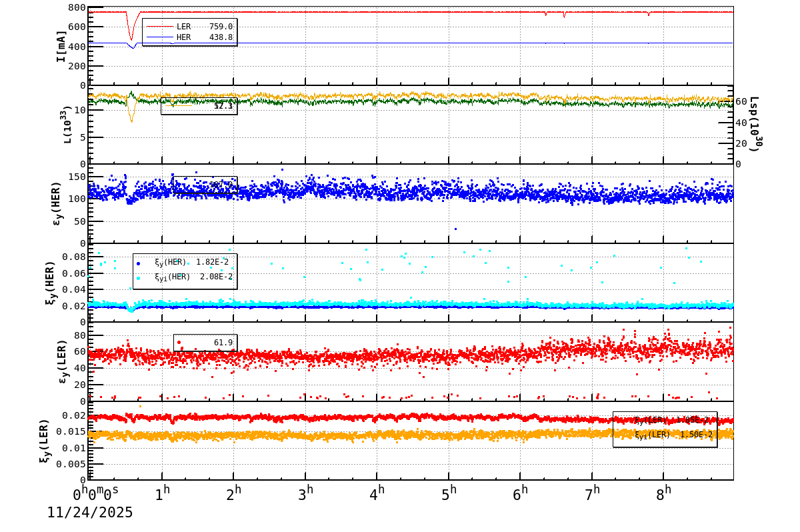Click the 3h tick label on the time axis
This screenshot has height=532, width=800.
pos(306,494)
